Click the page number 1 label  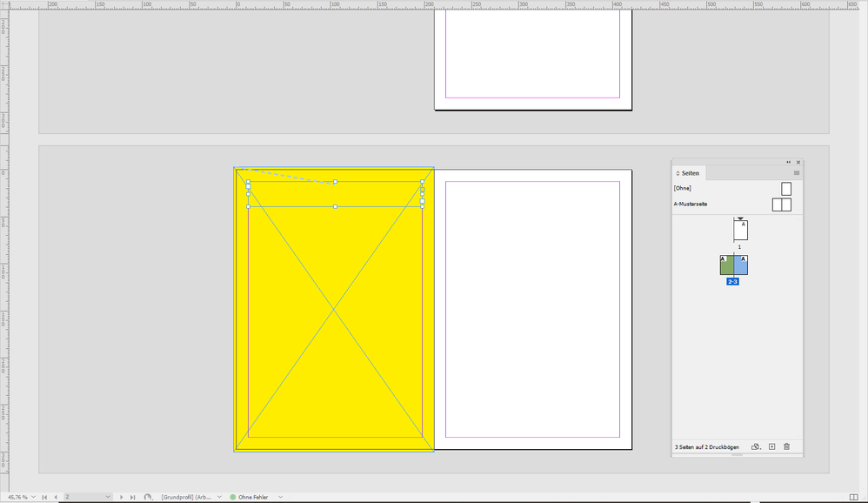point(739,247)
